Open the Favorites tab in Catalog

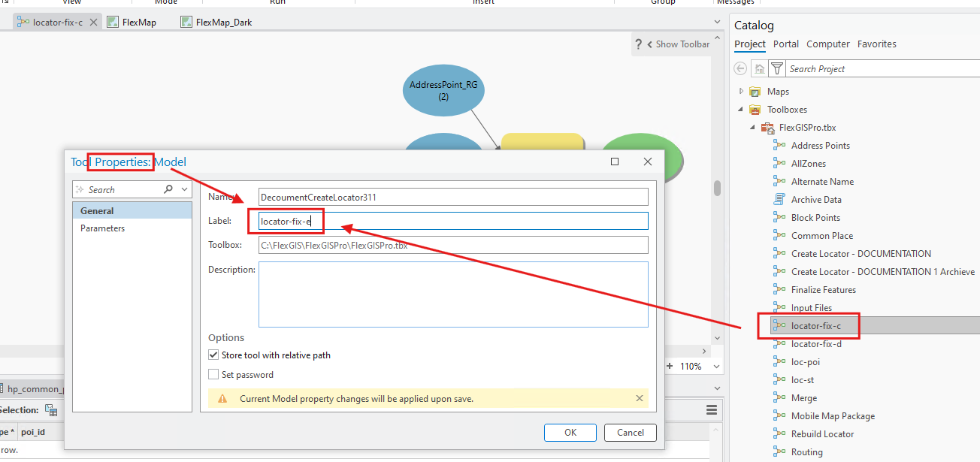tap(877, 44)
